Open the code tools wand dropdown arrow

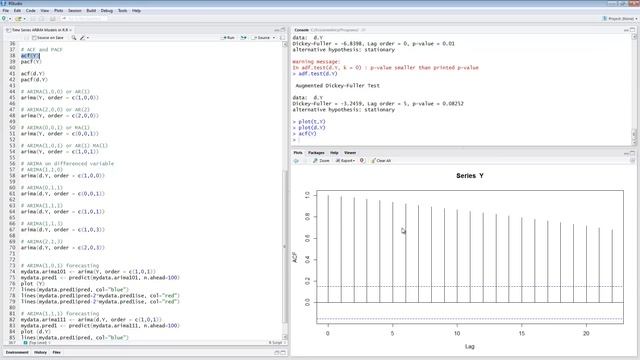coord(88,38)
